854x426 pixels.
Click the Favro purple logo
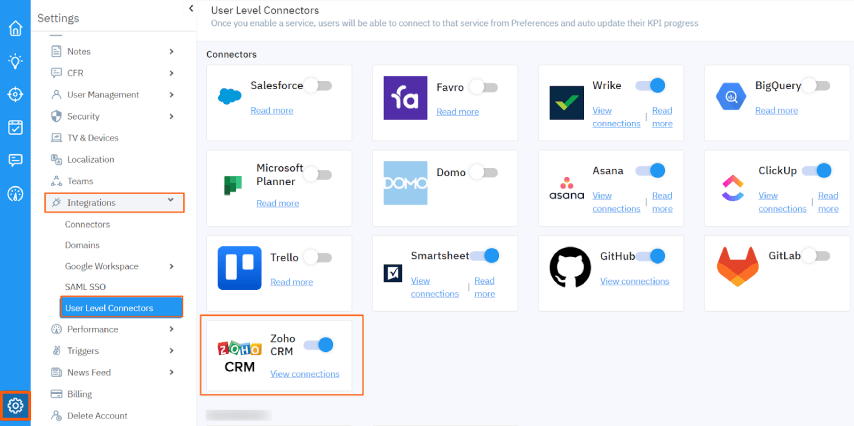[x=405, y=98]
